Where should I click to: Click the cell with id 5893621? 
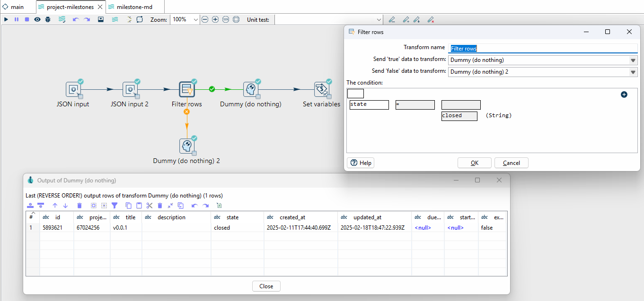coord(57,228)
